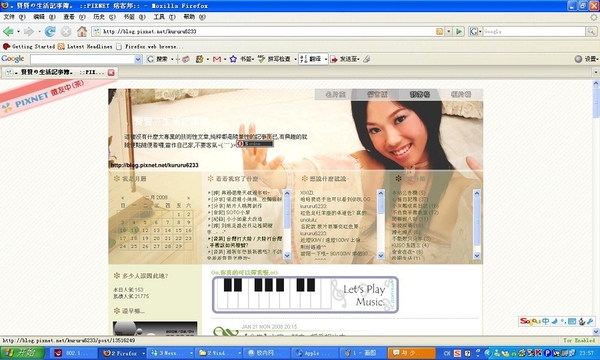The height and width of the screenshot is (360, 600).
Task: Click the page vertical scrollbar up arrow
Action: click(596, 83)
